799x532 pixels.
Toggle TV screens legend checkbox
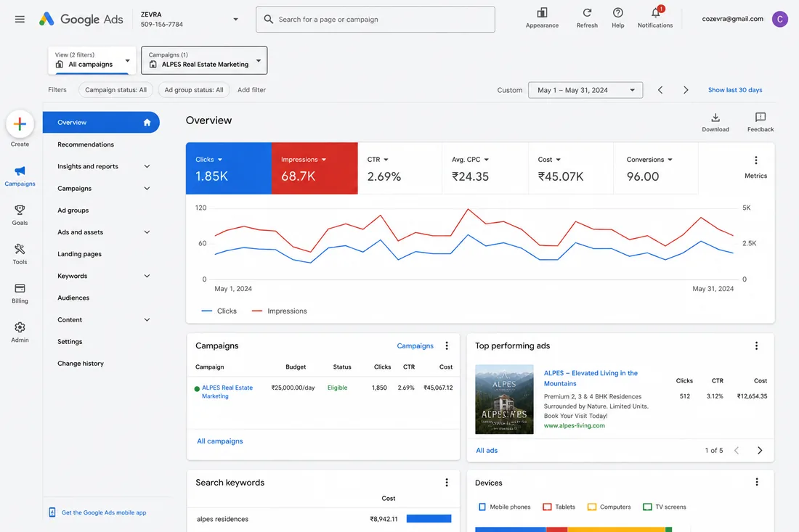(x=647, y=507)
